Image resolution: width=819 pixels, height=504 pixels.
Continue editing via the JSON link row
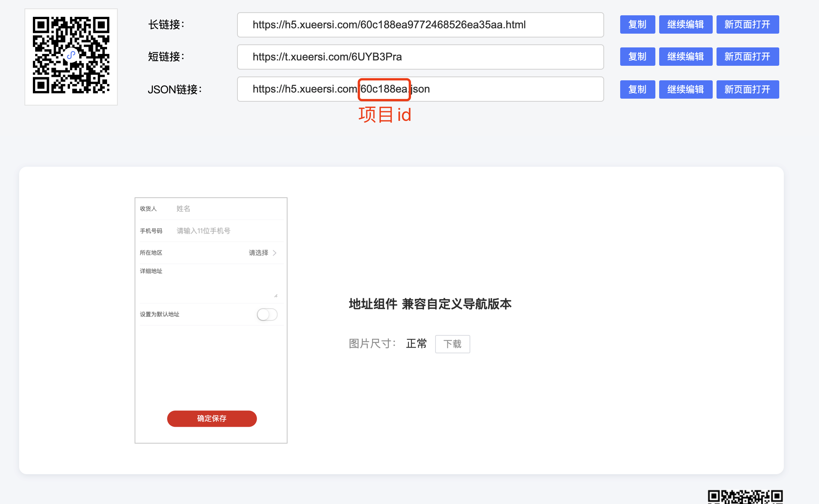[x=685, y=89]
